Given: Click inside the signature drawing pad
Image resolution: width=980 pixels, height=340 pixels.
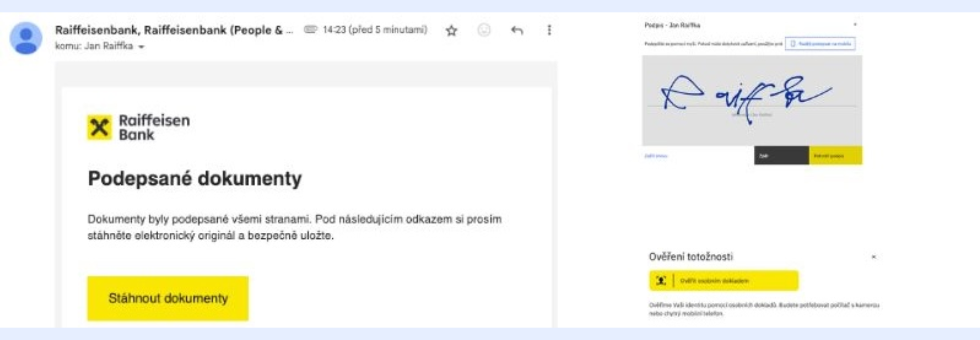Looking at the screenshot, I should click(x=752, y=101).
